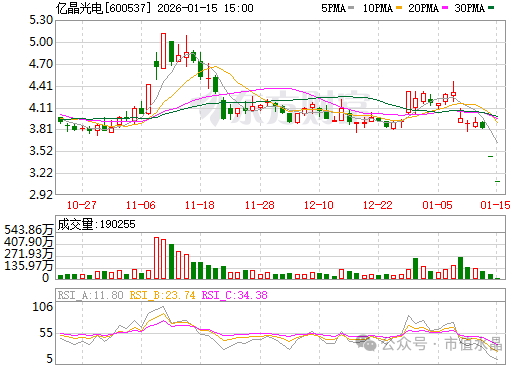
Task: Click the magenta 20PMA legend color dash
Action: (x=445, y=8)
